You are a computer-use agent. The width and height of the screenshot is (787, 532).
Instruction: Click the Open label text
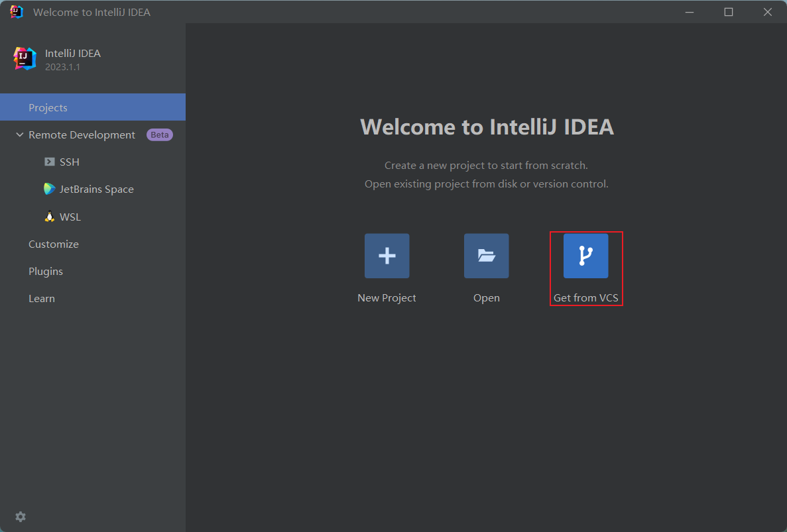tap(486, 298)
